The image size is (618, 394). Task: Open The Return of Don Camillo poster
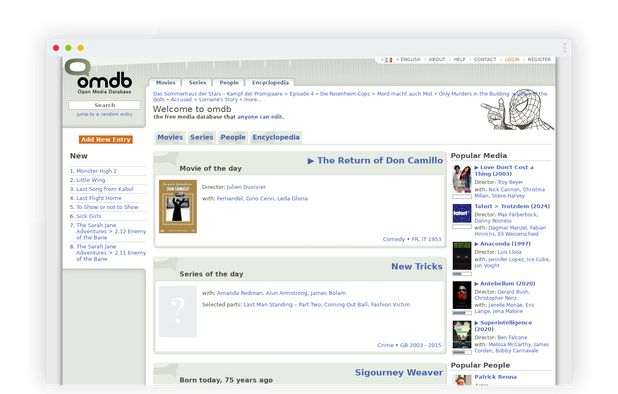click(x=178, y=206)
